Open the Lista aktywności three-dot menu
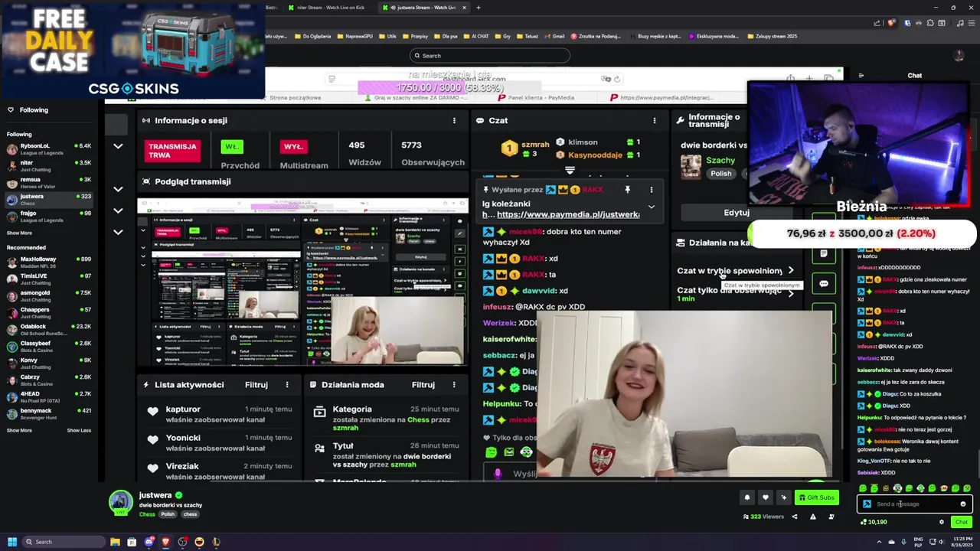Viewport: 980px width, 551px height. (287, 385)
